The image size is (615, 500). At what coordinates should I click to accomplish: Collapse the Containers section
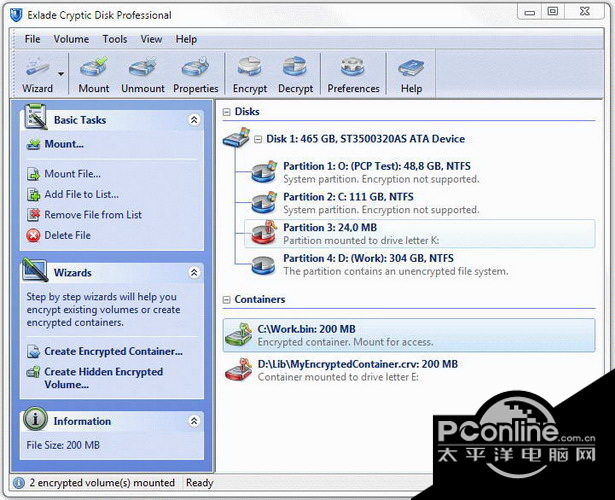(226, 300)
